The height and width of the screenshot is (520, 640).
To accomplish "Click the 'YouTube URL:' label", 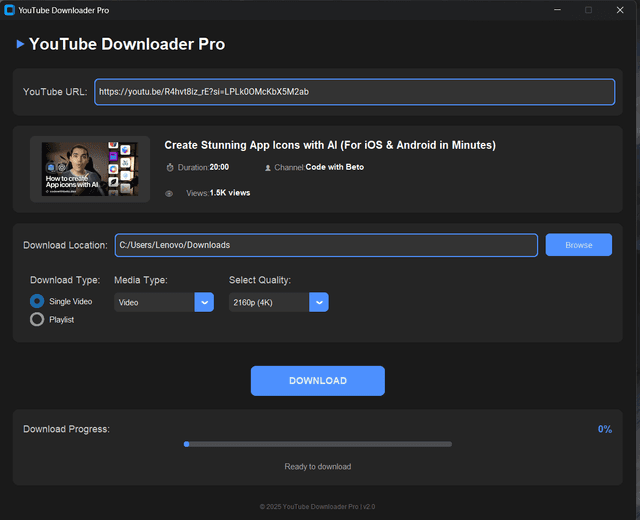I will pos(55,92).
